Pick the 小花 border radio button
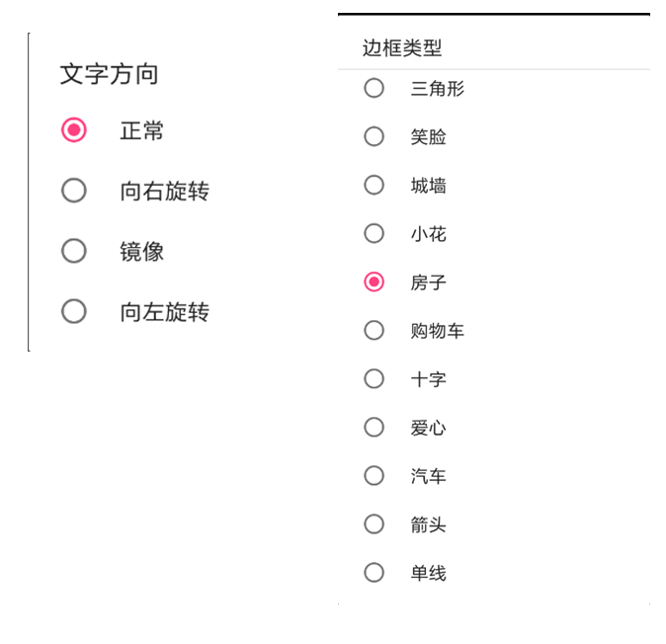 (374, 233)
